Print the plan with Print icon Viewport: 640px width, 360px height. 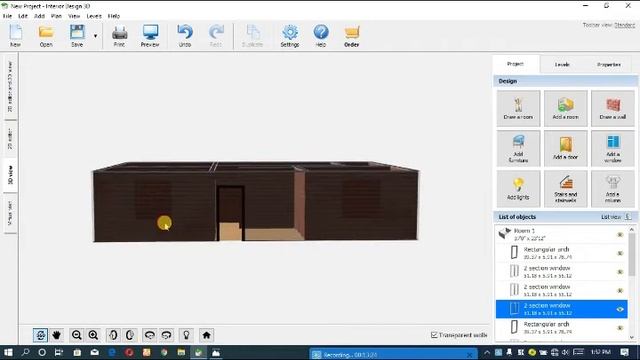click(x=119, y=36)
